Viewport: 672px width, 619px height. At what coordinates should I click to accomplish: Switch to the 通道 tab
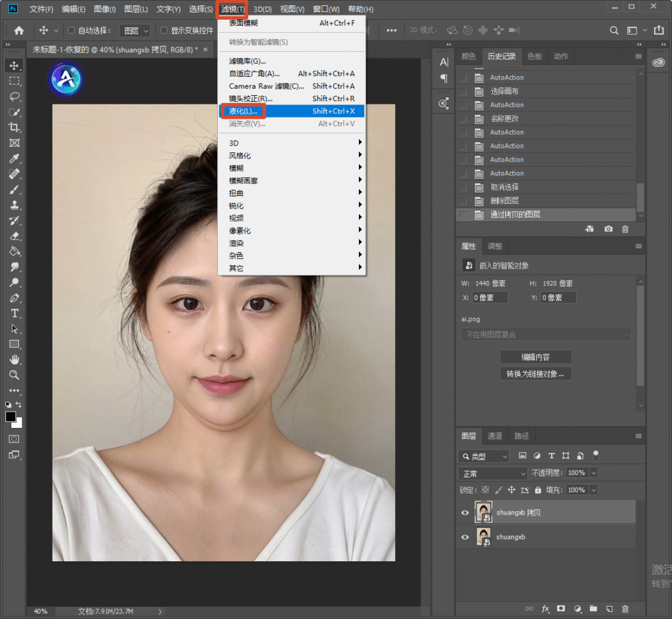pos(495,436)
